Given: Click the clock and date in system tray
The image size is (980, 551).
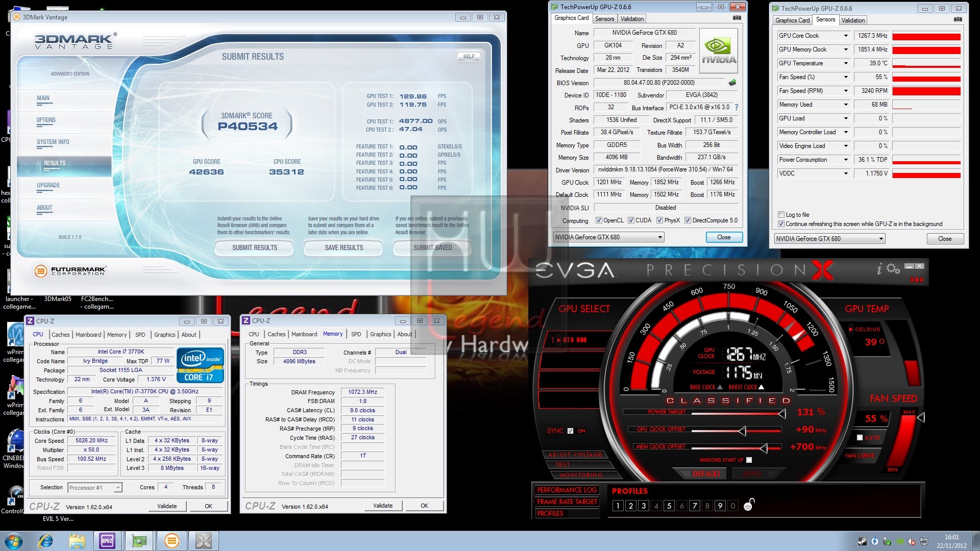Looking at the screenshot, I should tap(951, 541).
